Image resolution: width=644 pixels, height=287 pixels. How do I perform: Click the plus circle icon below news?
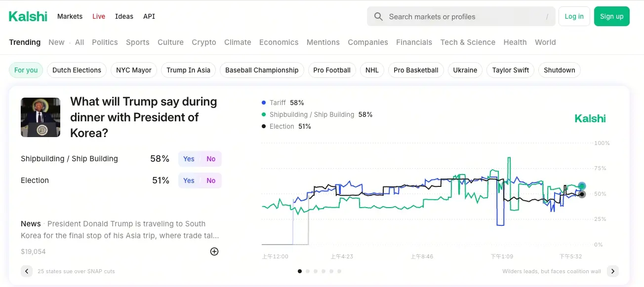pyautogui.click(x=214, y=251)
